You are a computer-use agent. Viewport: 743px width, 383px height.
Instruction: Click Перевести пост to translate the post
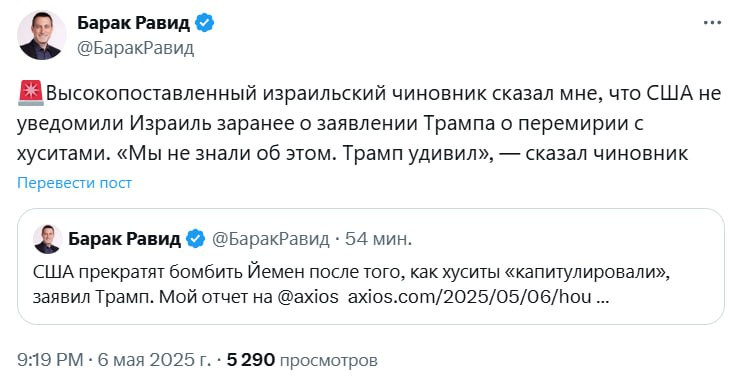[74, 182]
